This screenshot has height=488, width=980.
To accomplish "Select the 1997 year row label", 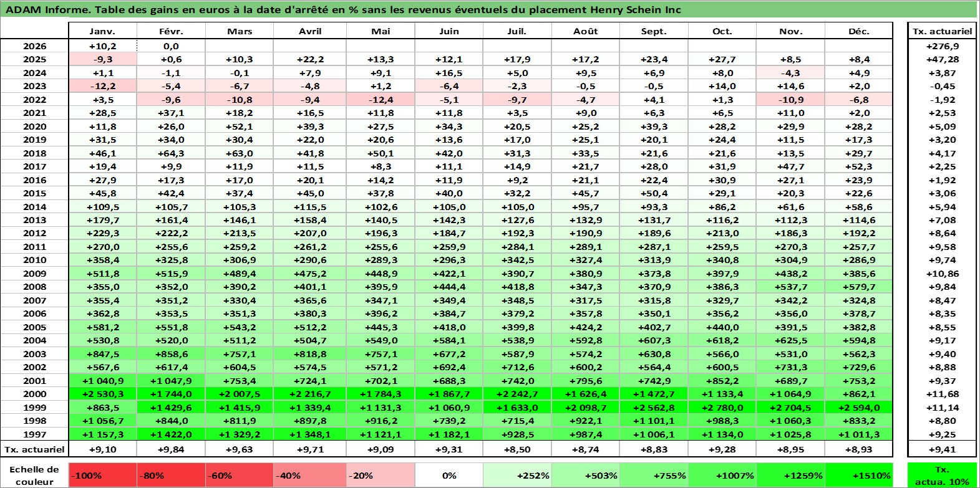I will pyautogui.click(x=34, y=434).
